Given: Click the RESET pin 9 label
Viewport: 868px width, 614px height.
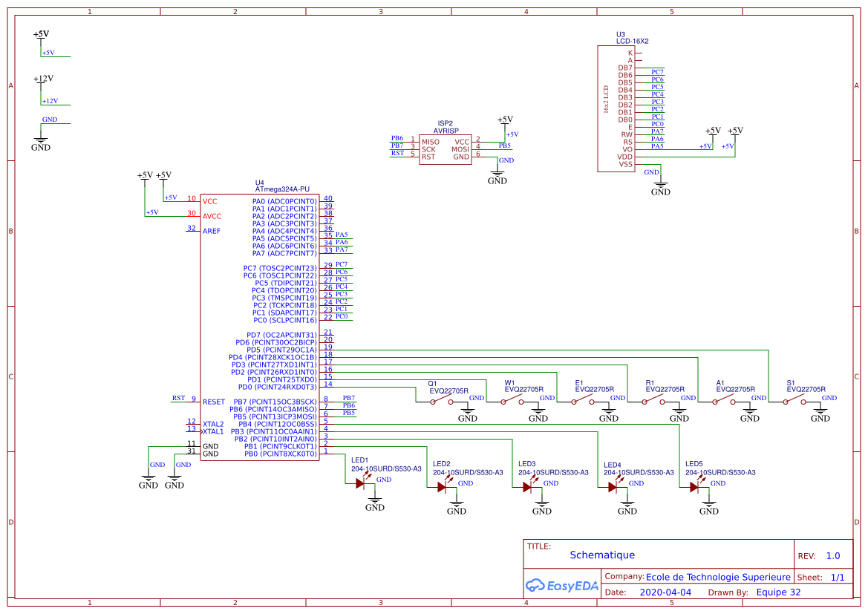Looking at the screenshot, I should [x=212, y=402].
